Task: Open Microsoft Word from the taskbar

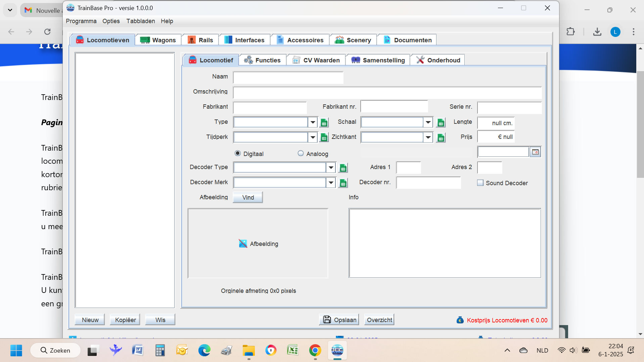Action: click(x=138, y=350)
